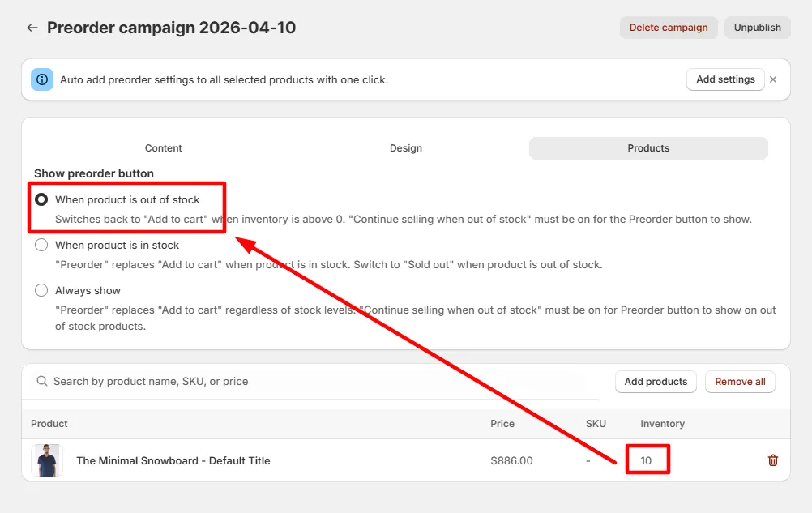Open the Products tab
812x513 pixels.
(648, 148)
